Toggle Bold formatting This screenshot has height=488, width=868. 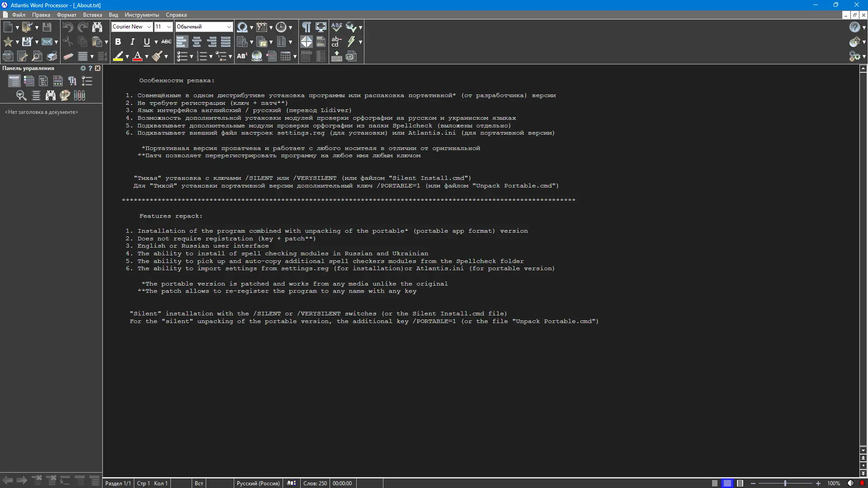pos(118,42)
